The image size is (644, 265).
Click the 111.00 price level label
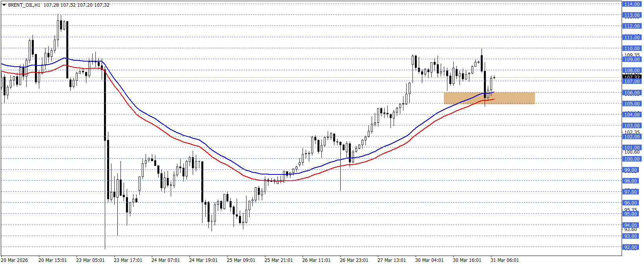click(631, 38)
